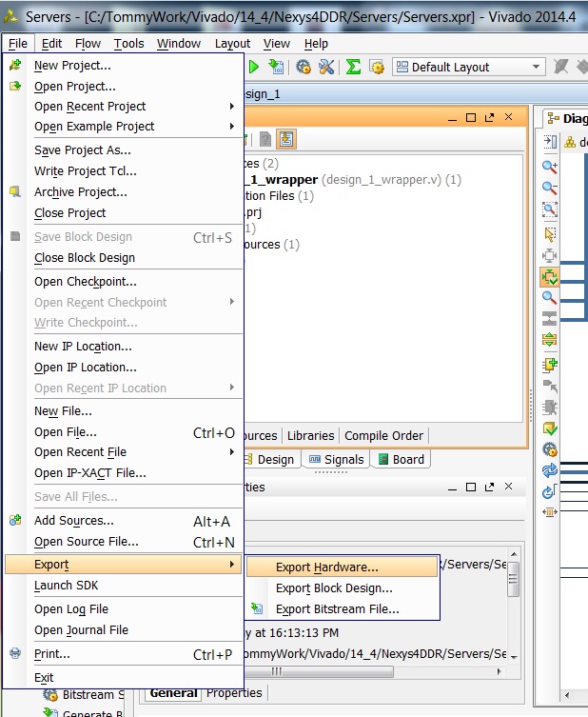Choose Write Project Tcl entry
The height and width of the screenshot is (717, 588).
(124, 171)
